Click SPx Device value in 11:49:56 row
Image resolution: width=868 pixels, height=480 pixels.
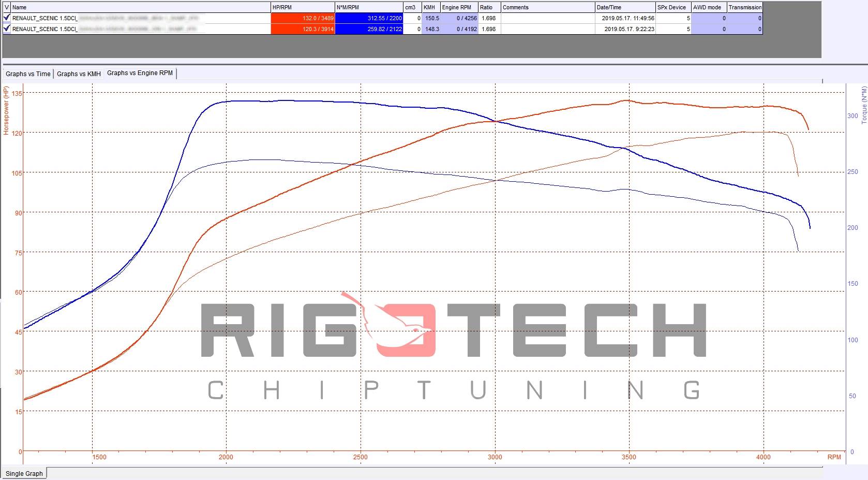point(674,18)
